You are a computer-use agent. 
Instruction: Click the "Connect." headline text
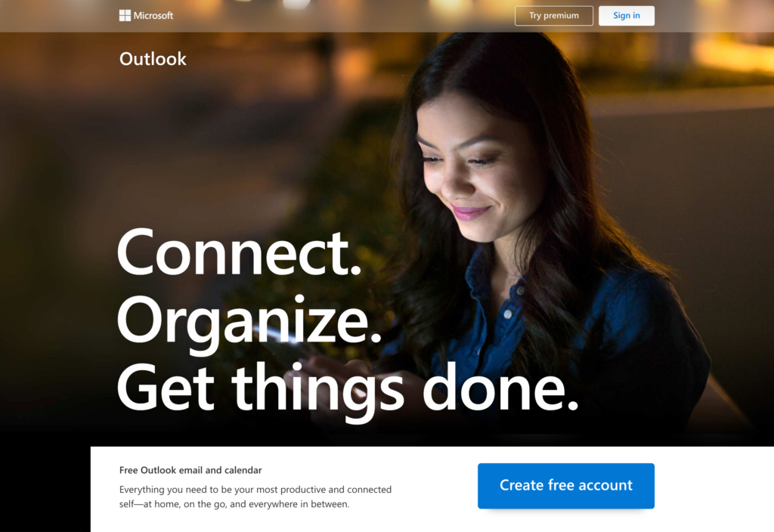[239, 253]
